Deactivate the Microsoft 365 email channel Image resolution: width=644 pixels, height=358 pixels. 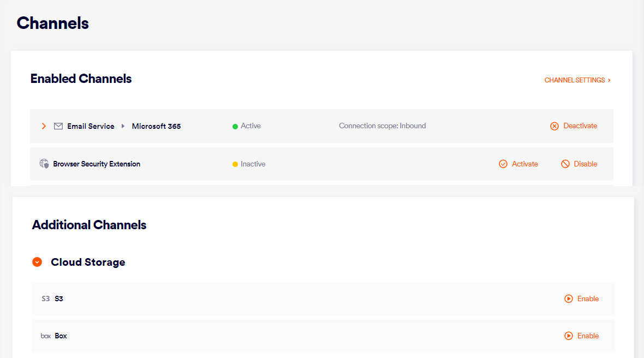tap(574, 126)
